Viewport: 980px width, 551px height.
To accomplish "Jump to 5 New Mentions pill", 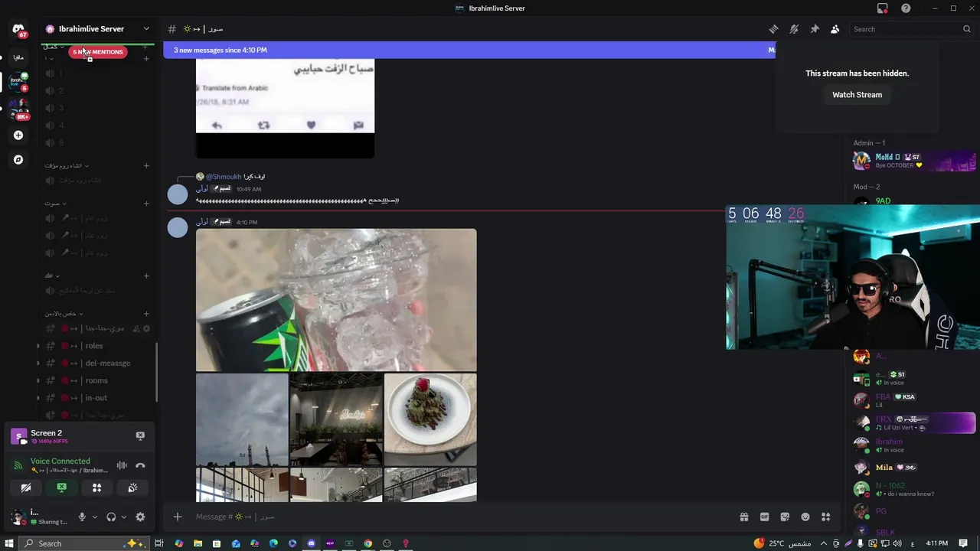I will coord(98,52).
